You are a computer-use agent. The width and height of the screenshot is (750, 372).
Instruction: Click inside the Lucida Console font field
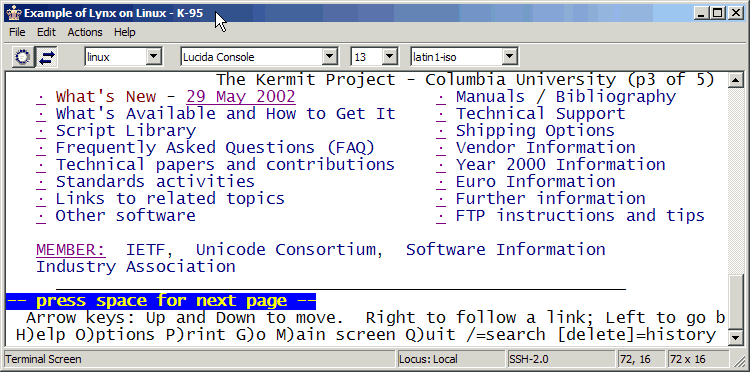click(251, 57)
